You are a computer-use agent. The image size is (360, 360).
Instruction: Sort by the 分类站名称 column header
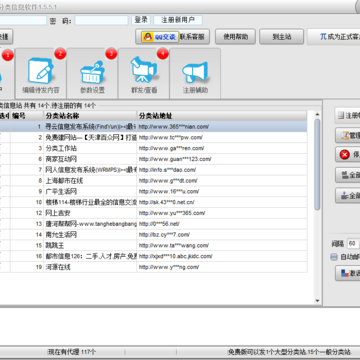90,116
